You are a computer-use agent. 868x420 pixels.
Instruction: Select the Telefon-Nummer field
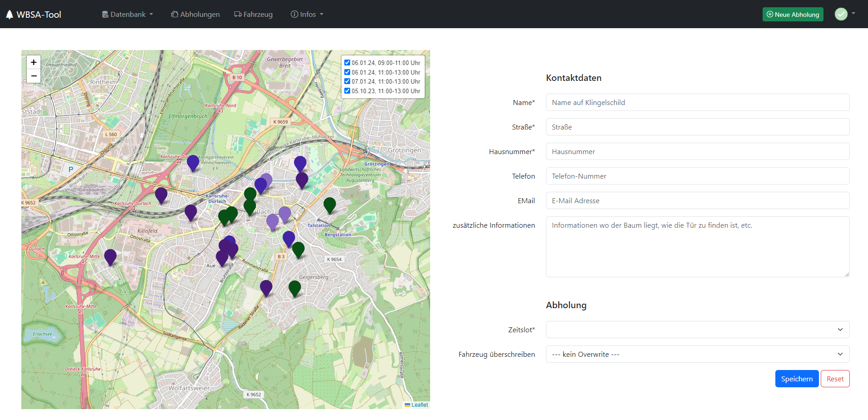point(698,176)
